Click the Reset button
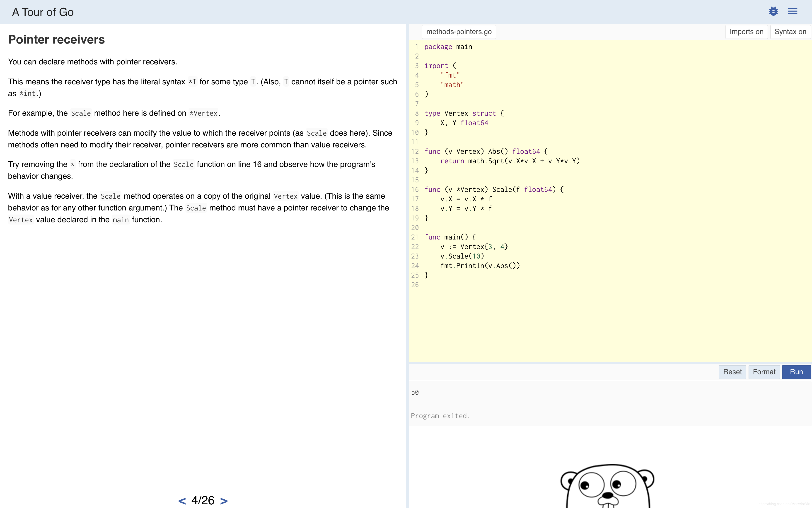This screenshot has height=508, width=812. pyautogui.click(x=732, y=372)
